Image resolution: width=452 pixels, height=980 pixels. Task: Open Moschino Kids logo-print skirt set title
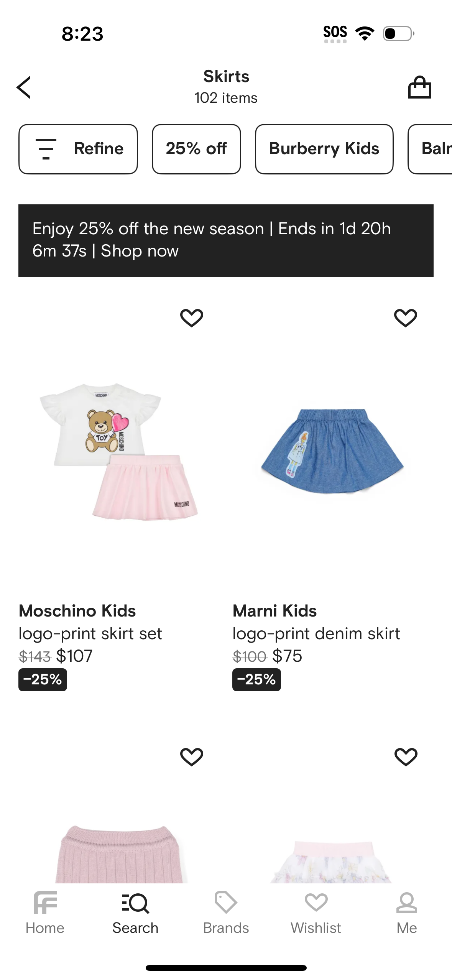90,633
